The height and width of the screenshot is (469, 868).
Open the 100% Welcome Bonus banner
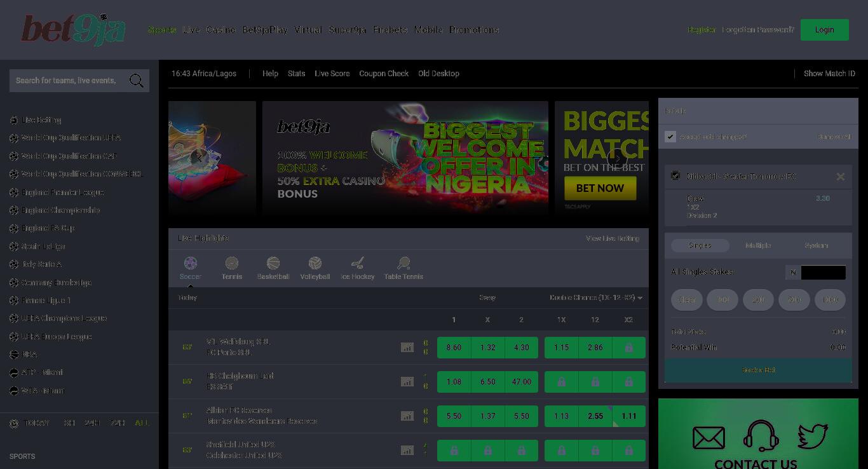(x=405, y=158)
